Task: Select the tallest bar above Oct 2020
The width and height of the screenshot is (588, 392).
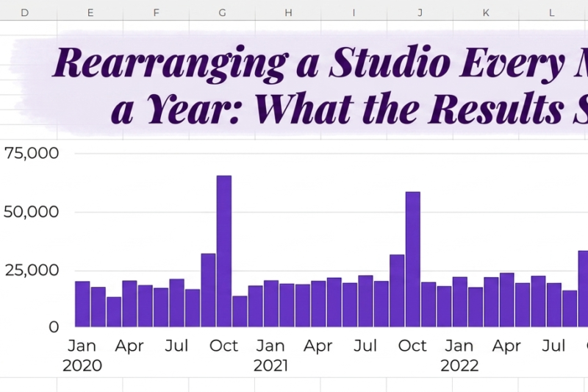Action: (x=224, y=251)
